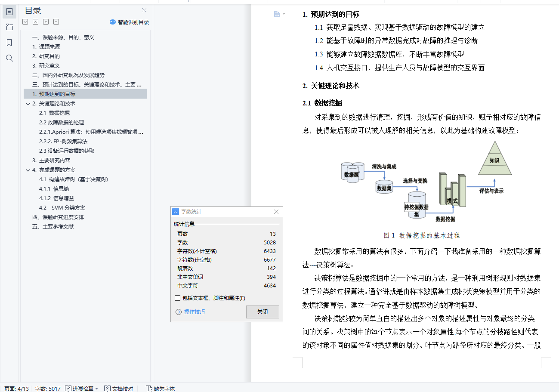Click the 缺失字体 missing fonts status bar item
559x392 pixels.
coord(160,389)
